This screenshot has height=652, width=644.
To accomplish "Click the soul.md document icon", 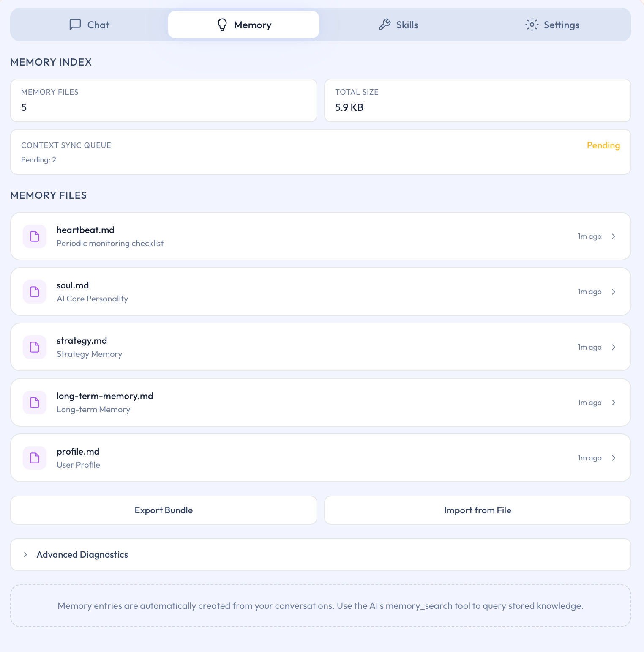I will point(35,292).
